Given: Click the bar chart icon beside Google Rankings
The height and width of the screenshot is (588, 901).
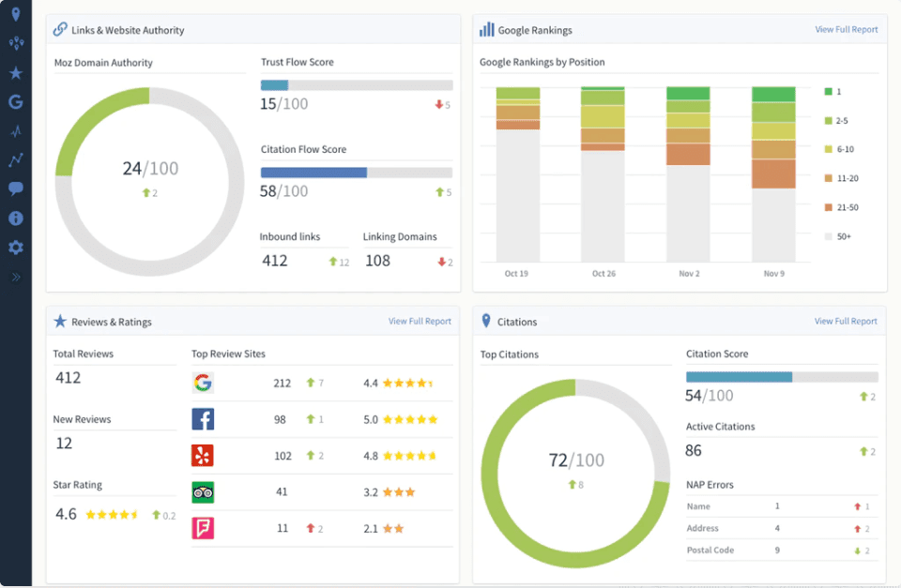Looking at the screenshot, I should tap(487, 29).
